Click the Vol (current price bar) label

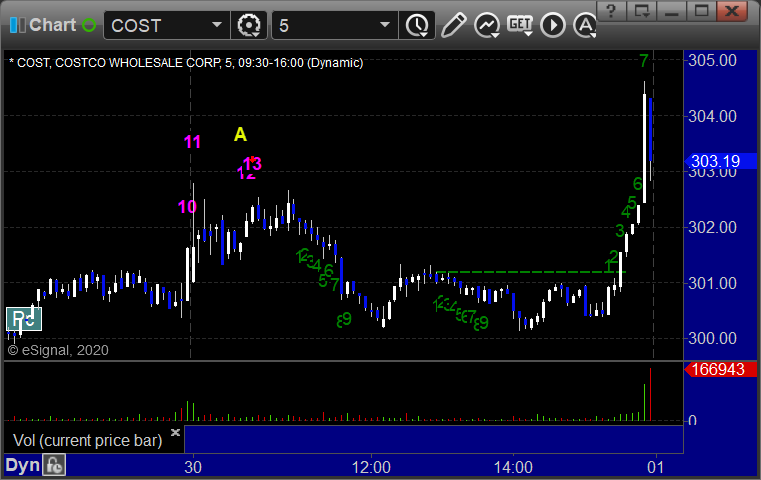pyautogui.click(x=87, y=440)
